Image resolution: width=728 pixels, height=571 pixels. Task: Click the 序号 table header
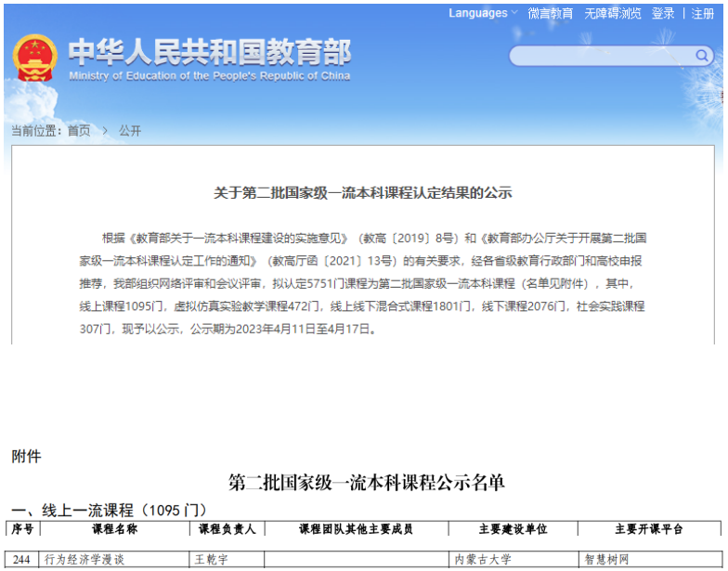[22, 528]
